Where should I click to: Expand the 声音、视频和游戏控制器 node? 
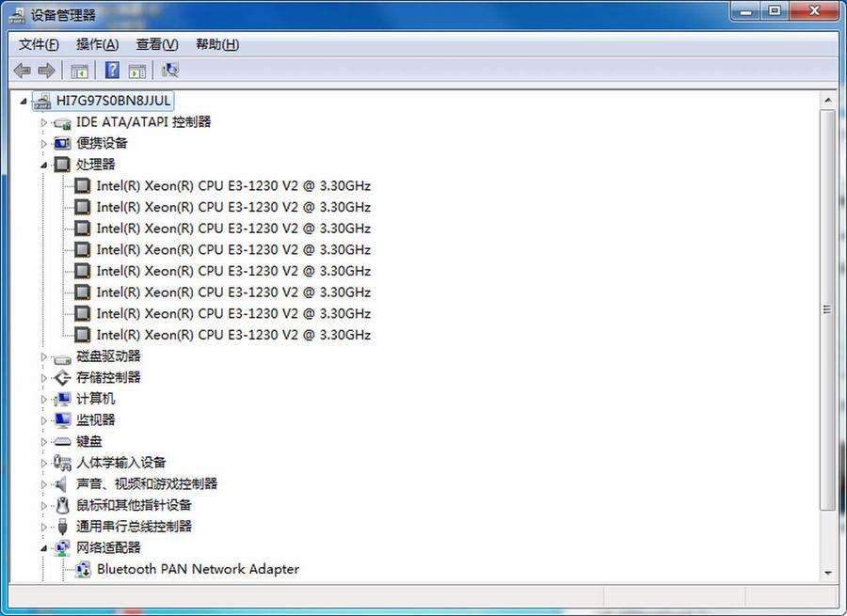point(44,484)
